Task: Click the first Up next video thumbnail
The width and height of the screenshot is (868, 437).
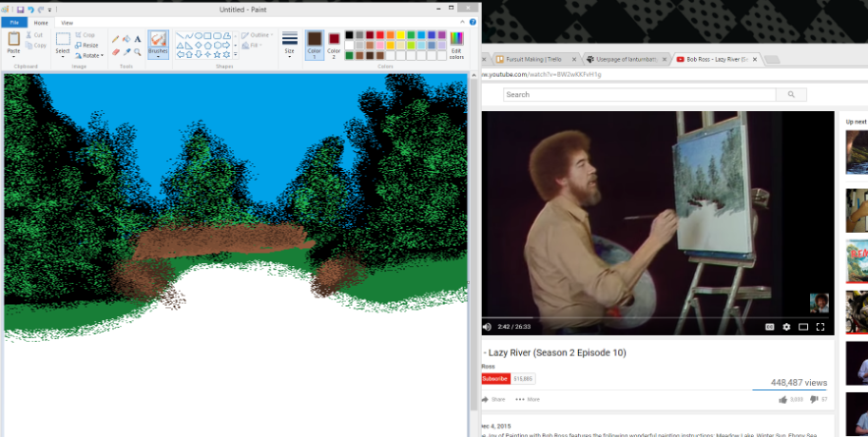Action: 857,152
